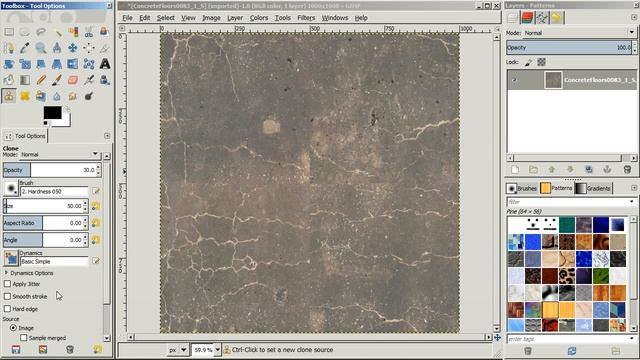Select the Dodge/Burn tool

(x=89, y=96)
